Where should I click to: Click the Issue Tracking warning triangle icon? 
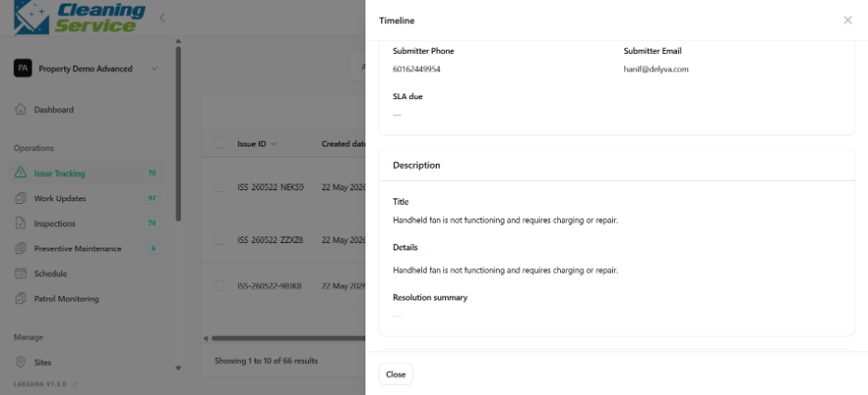coord(20,173)
